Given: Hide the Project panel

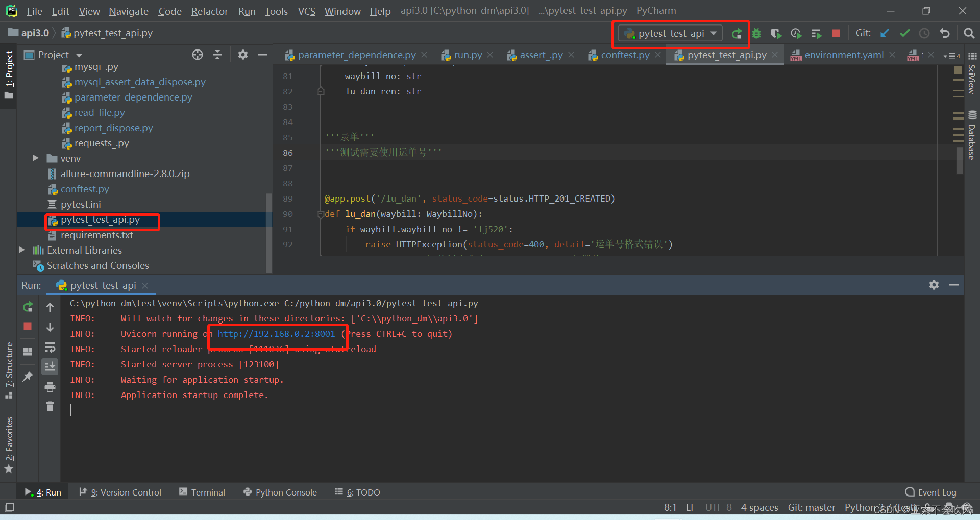Looking at the screenshot, I should coord(263,55).
